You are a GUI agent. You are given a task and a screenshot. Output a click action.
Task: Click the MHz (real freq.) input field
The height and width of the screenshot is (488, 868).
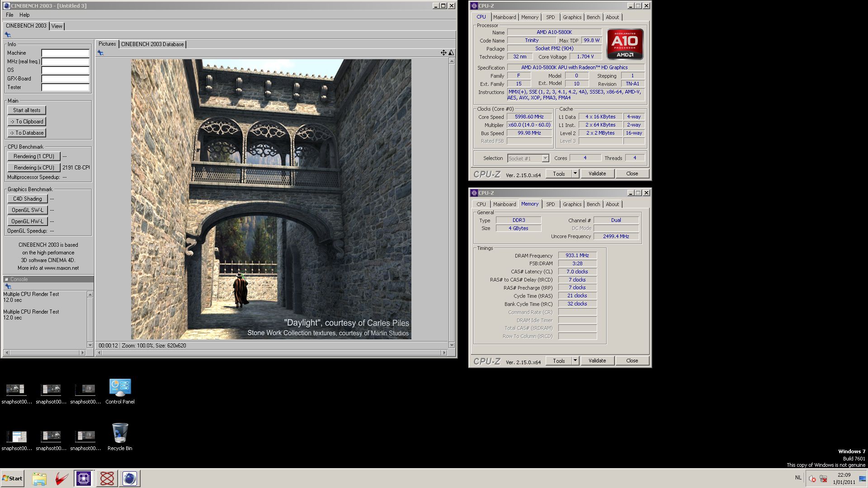[66, 61]
